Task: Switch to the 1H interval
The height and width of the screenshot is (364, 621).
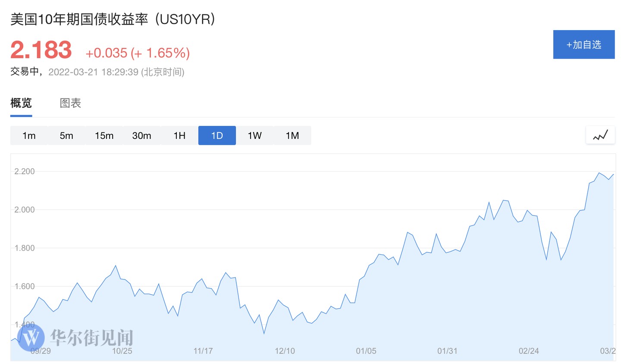Action: click(x=179, y=135)
